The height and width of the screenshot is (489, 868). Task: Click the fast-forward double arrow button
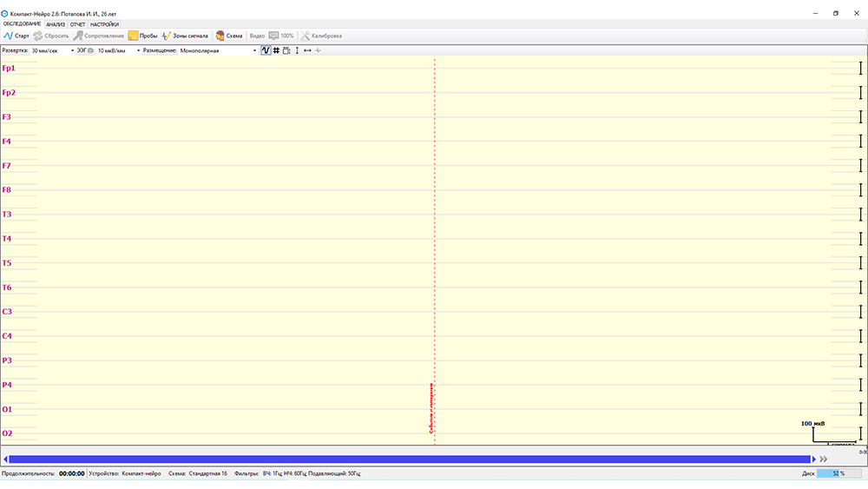[x=825, y=459]
